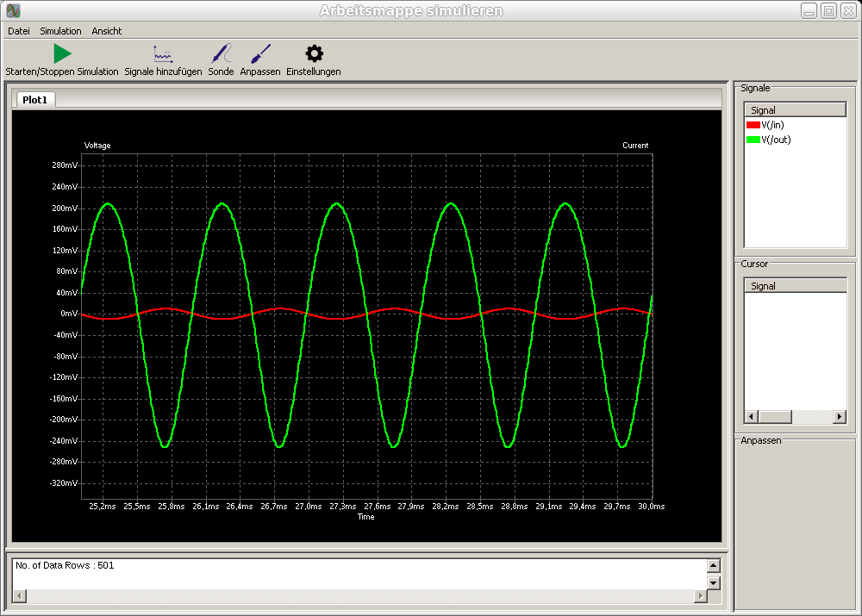862x616 pixels.
Task: Select the Anpassen tuning tool icon
Action: pos(260,54)
